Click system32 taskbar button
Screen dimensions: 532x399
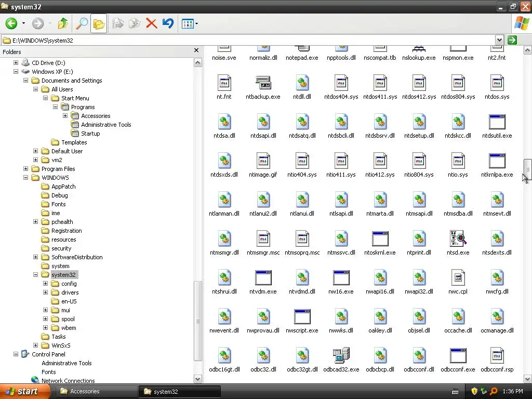(179, 391)
